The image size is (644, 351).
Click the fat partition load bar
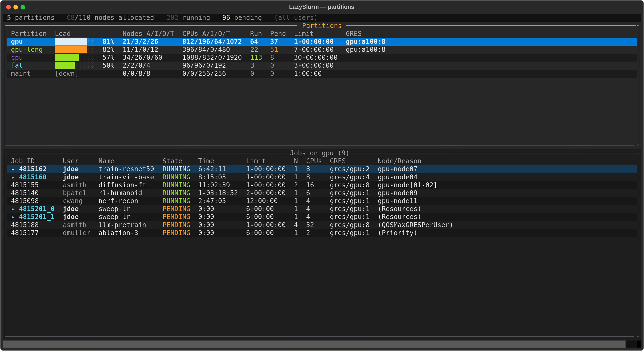74,65
